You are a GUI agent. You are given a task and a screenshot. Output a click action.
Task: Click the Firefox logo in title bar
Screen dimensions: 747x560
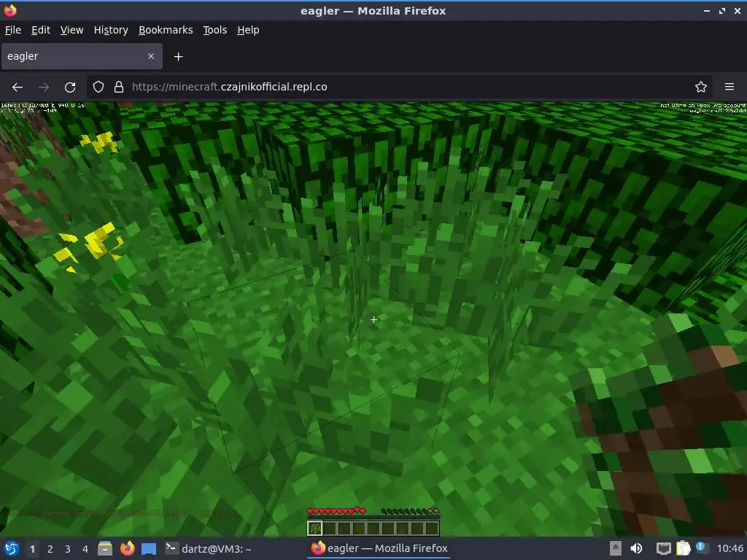click(x=10, y=10)
